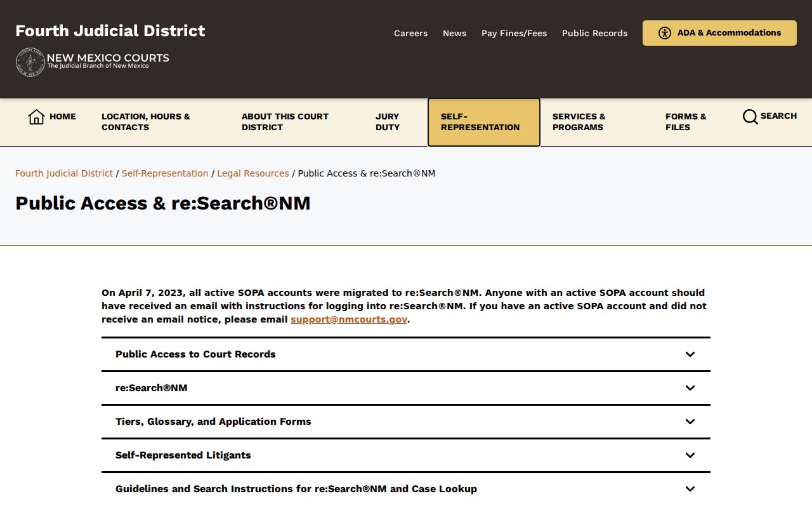Click the accessibility person icon

tap(664, 33)
